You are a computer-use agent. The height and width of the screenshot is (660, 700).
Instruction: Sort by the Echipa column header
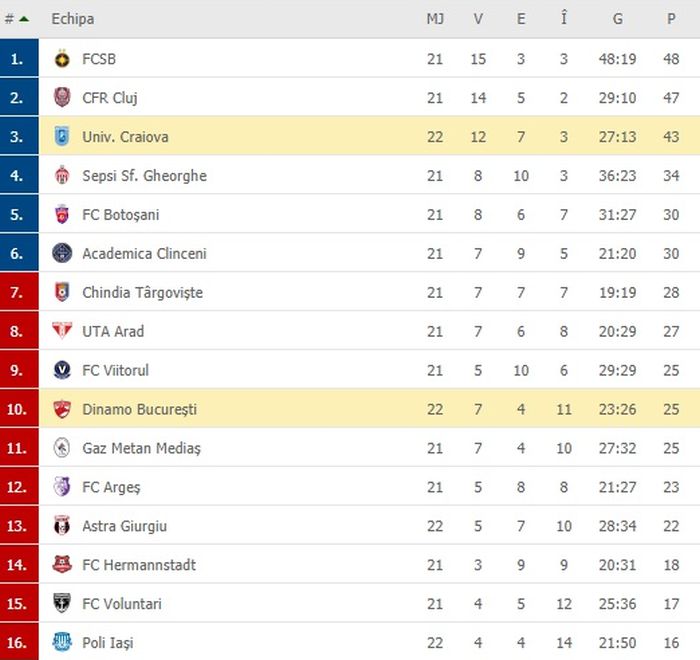72,19
